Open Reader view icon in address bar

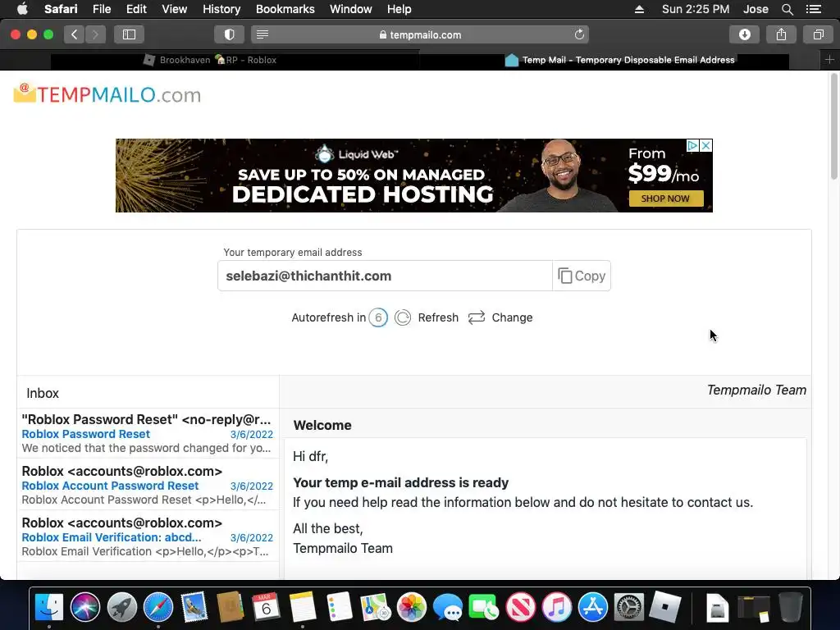click(262, 34)
